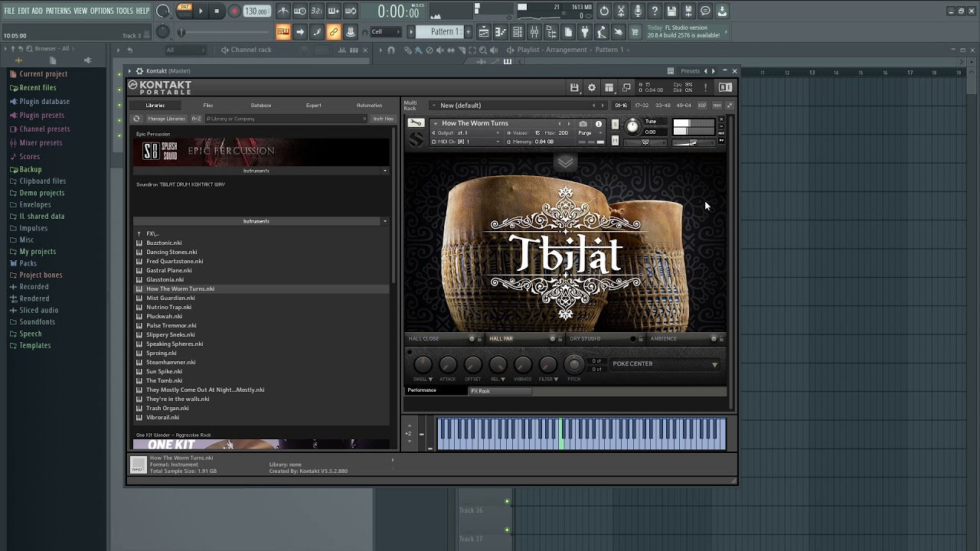Click the ATTACK knob
Image resolution: width=980 pixels, height=551 pixels.
(x=448, y=364)
